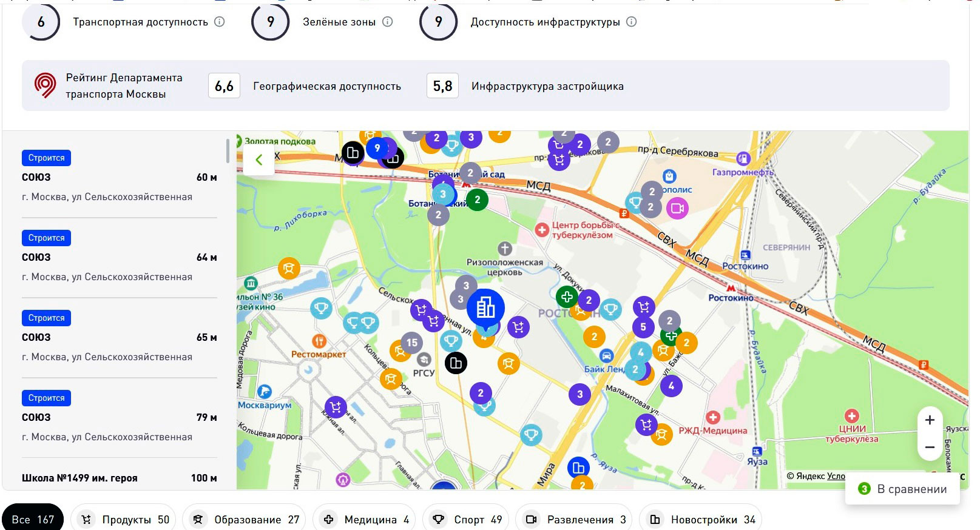
Task: Open info icon beside Доступность инфраструктуры
Action: (631, 22)
